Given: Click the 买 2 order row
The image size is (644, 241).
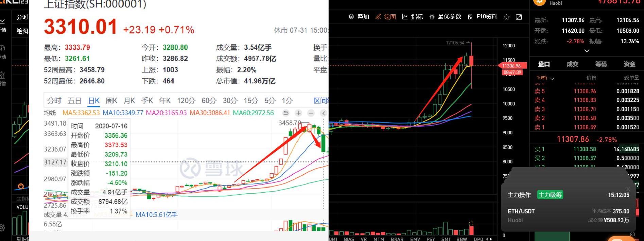Looking at the screenshot, I should click(x=587, y=158).
